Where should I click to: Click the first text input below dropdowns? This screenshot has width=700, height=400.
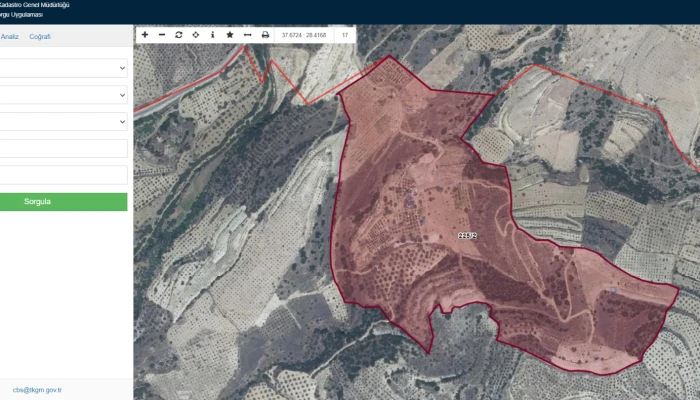click(x=63, y=148)
